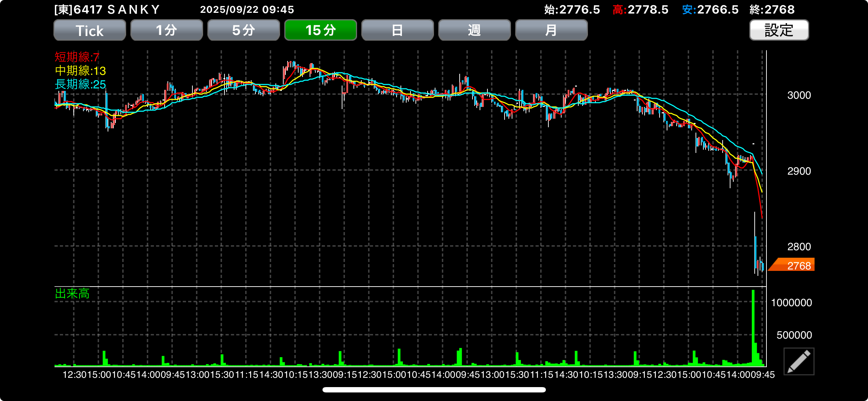Click the 中期線:13 legend label
The width and height of the screenshot is (868, 401).
click(81, 71)
